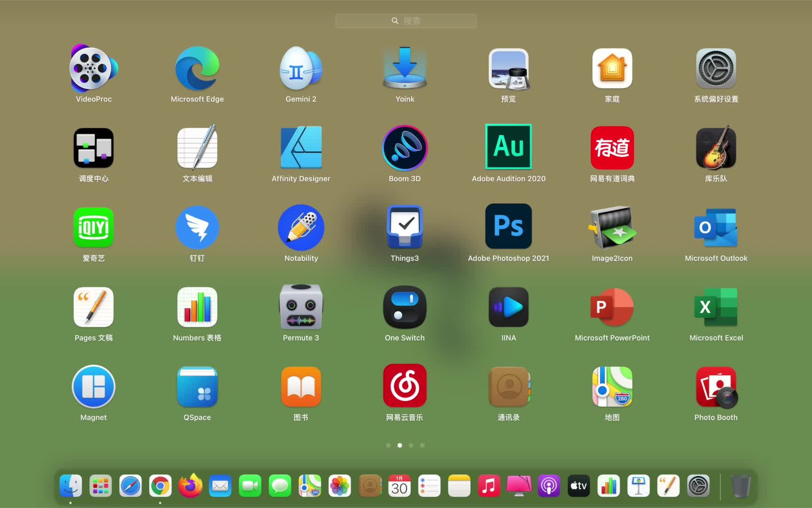
Task: Open Permute 3
Action: [301, 306]
